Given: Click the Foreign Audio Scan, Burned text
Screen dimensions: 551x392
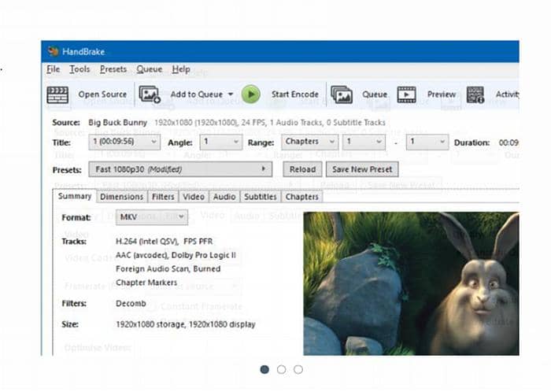Looking at the screenshot, I should pyautogui.click(x=168, y=269).
